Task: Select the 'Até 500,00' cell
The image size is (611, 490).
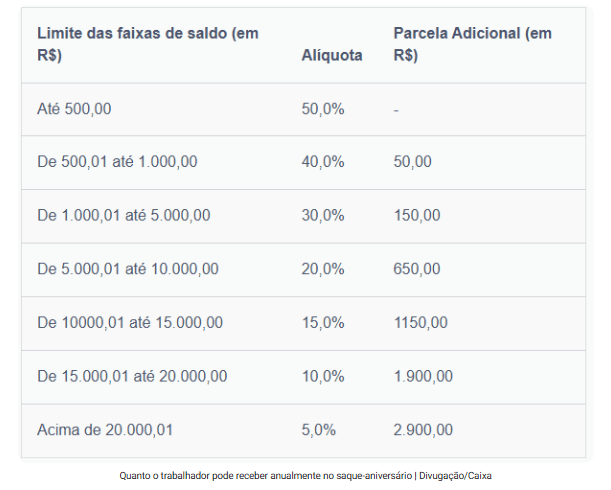Action: tap(74, 109)
